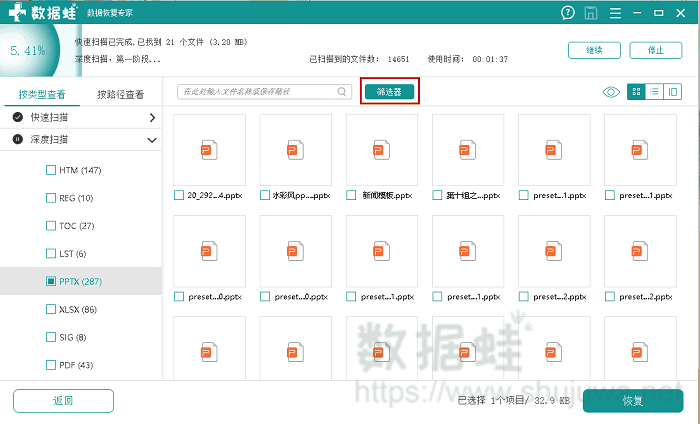Tick the SIG (8) checkbox
700x424 pixels.
pos(51,337)
